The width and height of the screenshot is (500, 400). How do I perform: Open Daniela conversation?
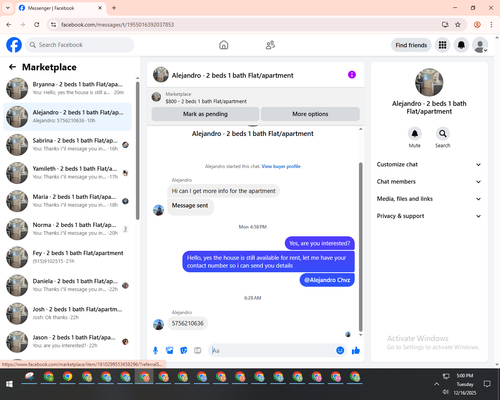68,285
